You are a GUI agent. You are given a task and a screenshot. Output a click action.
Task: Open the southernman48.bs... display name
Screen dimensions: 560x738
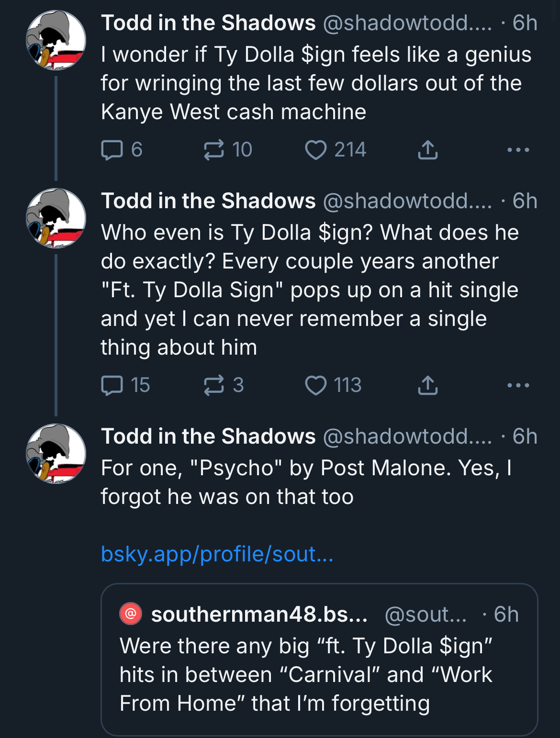(259, 615)
